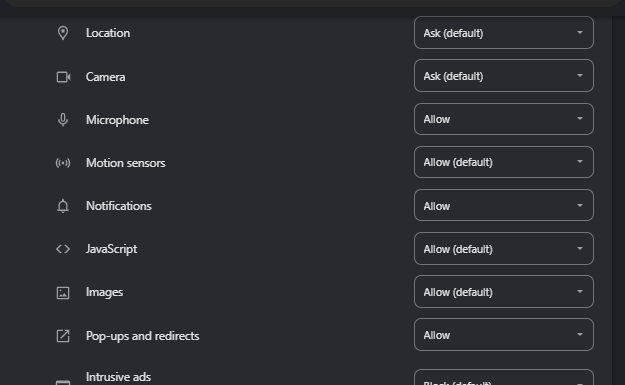Expand the Images permission dropdown
The height and width of the screenshot is (385, 625).
[504, 291]
